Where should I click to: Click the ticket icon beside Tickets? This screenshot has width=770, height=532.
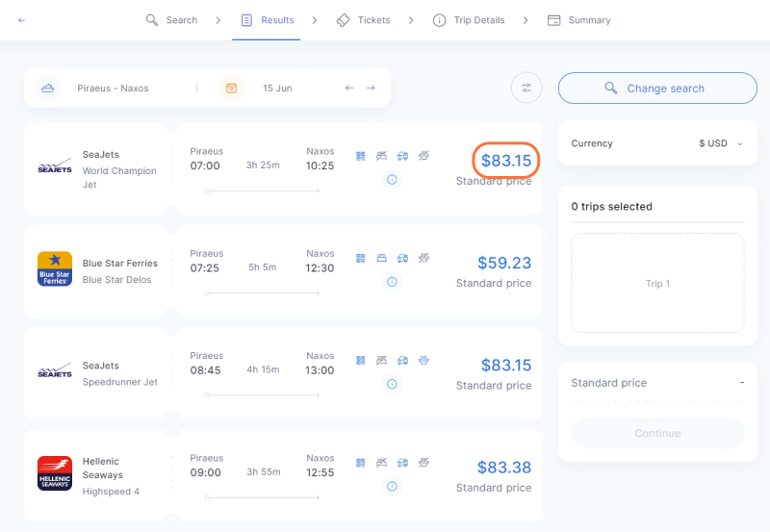pyautogui.click(x=343, y=20)
